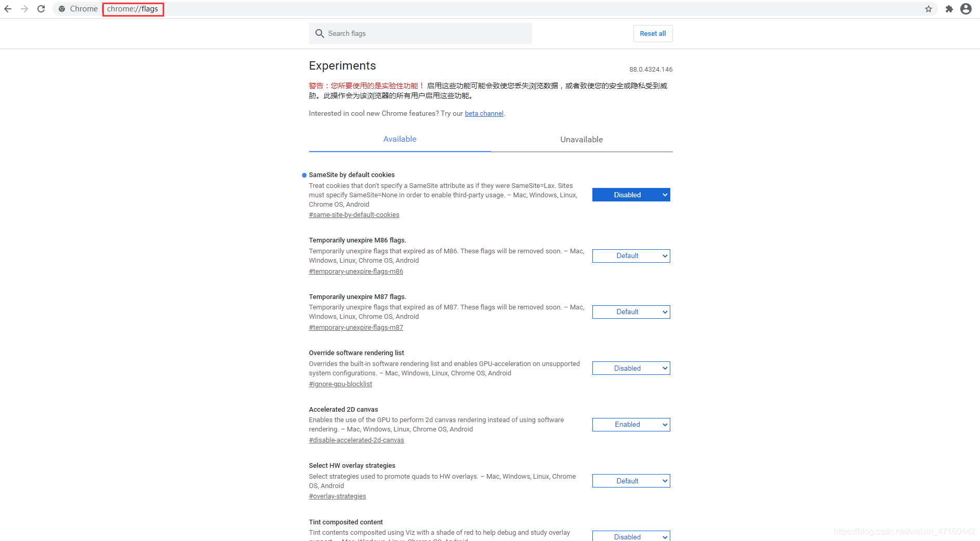
Task: Change the Override software rendering list setting
Action: coord(631,368)
